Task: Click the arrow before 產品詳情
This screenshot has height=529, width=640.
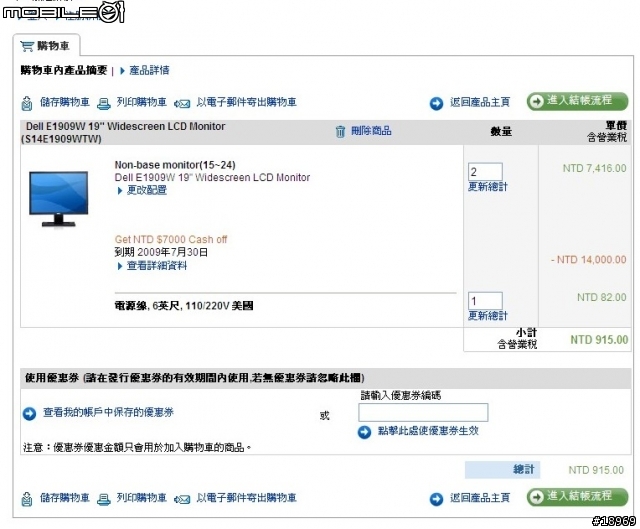Action: click(122, 71)
